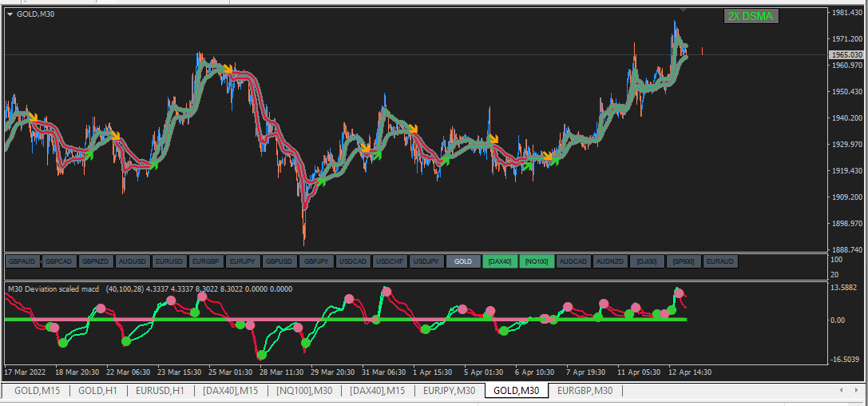Select the [SP500] symbol button
868x406 pixels.
[x=684, y=261]
